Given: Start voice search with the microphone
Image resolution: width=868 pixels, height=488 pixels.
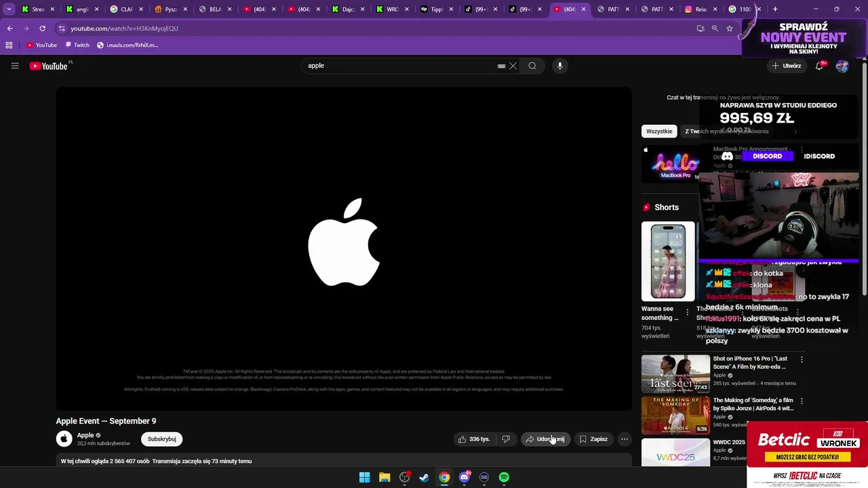Looking at the screenshot, I should [559, 66].
